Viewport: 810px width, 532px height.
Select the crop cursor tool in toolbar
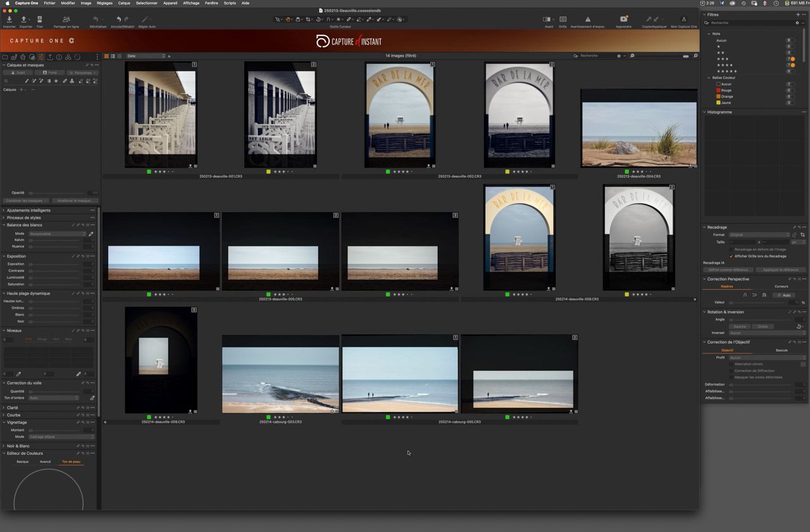(309, 20)
